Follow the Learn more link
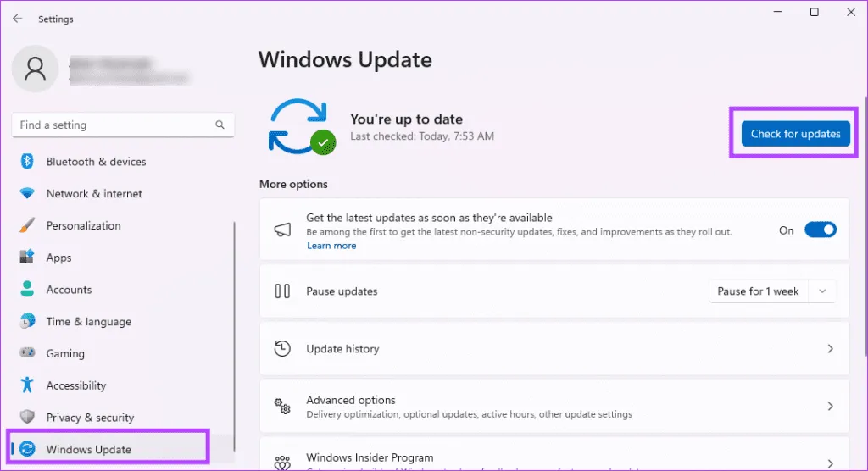 pos(331,246)
